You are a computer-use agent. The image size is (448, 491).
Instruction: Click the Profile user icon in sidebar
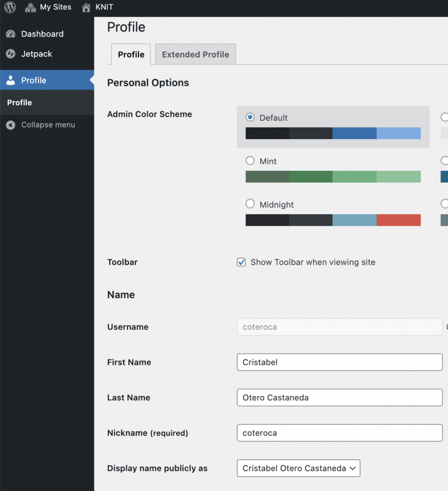pos(11,80)
